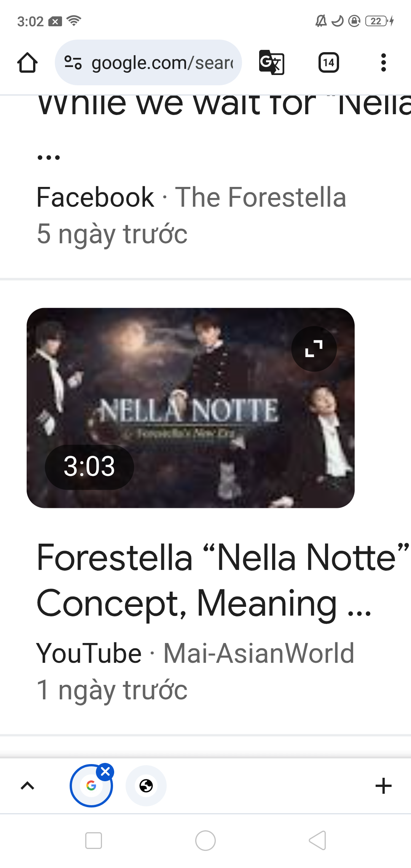The height and width of the screenshot is (868, 411).
Task: Expand the Nella Notte video preview
Action: [314, 348]
